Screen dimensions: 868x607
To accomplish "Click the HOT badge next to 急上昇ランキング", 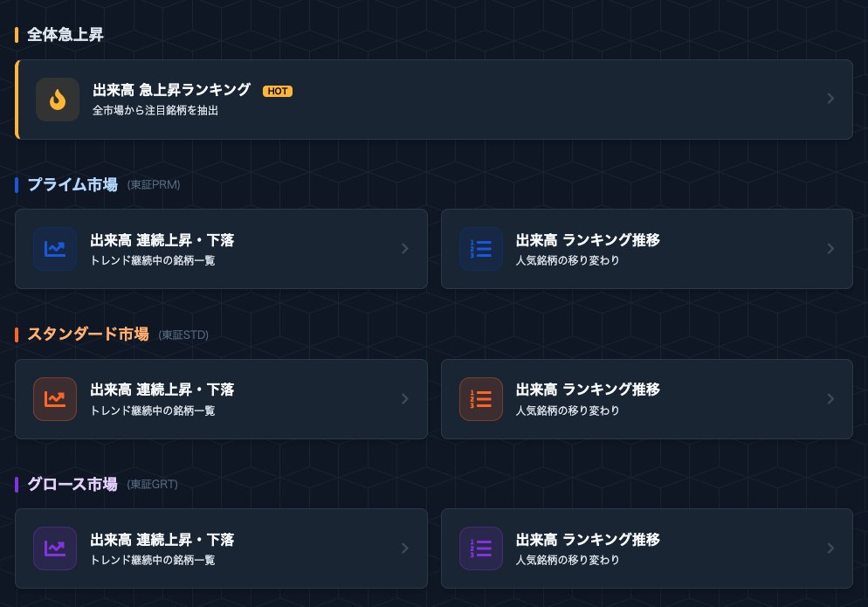I will [278, 91].
